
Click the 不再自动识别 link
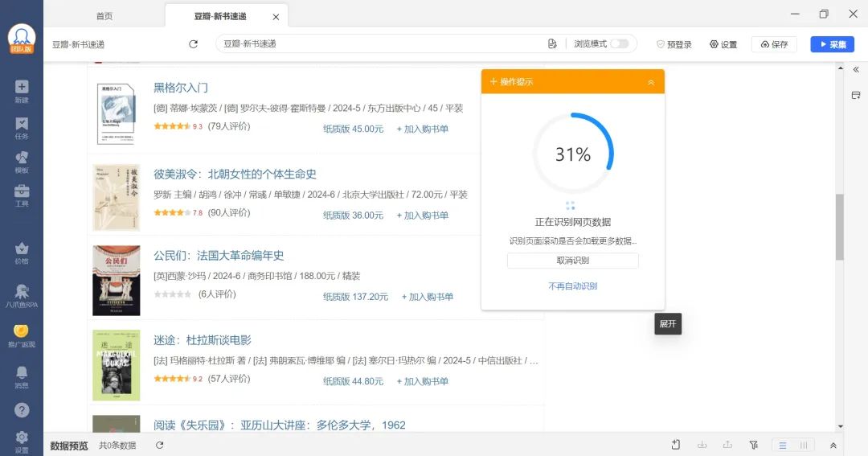click(573, 286)
